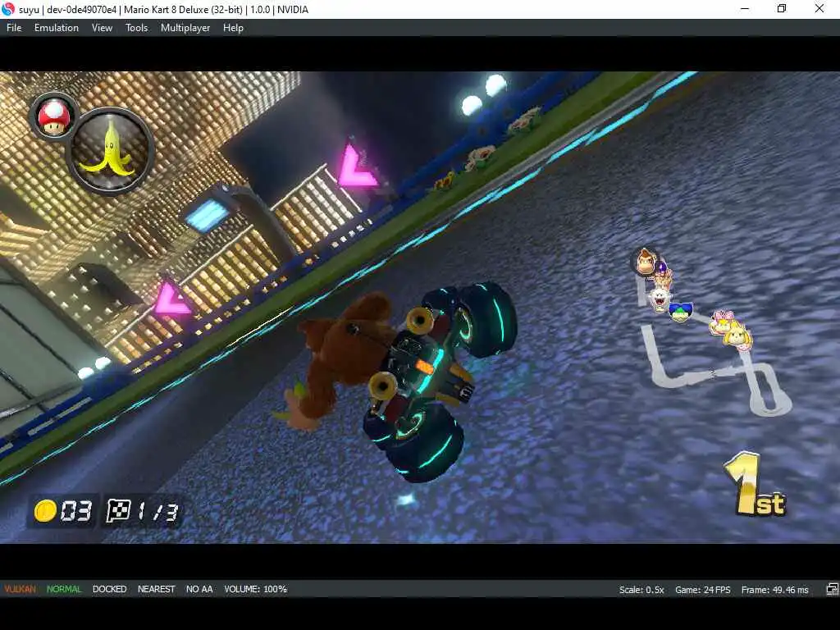Click the upper pink neon arrow sign
Screen dimensions: 840x630
[x=356, y=167]
